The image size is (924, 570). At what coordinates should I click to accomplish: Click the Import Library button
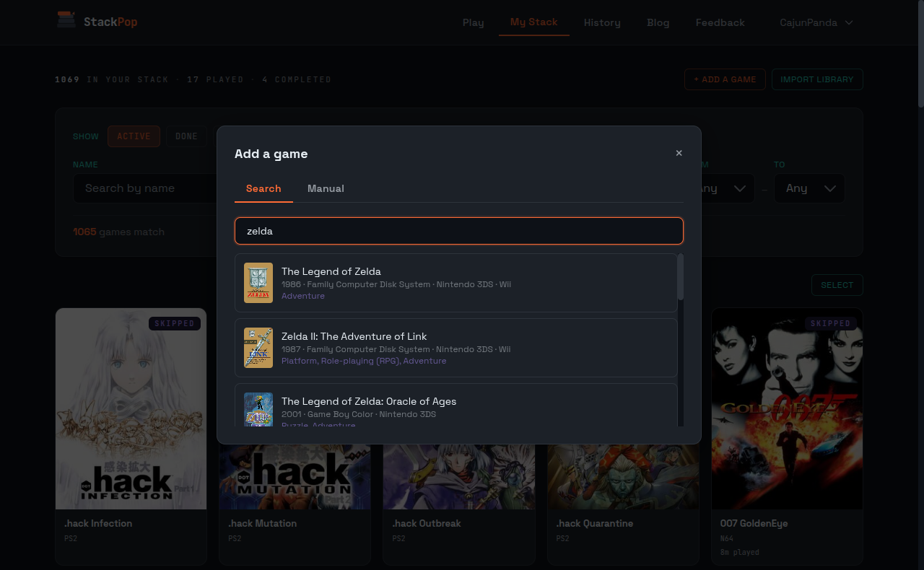[x=817, y=79]
